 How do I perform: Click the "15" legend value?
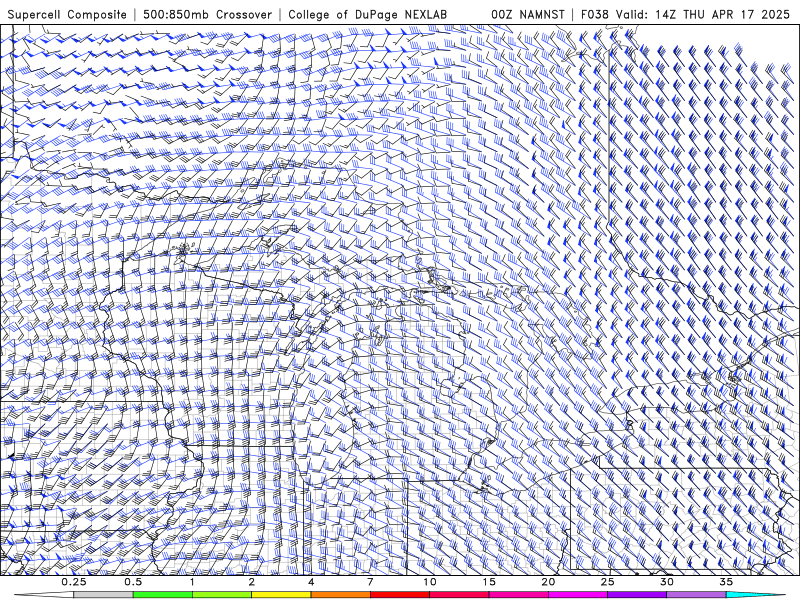tap(489, 582)
